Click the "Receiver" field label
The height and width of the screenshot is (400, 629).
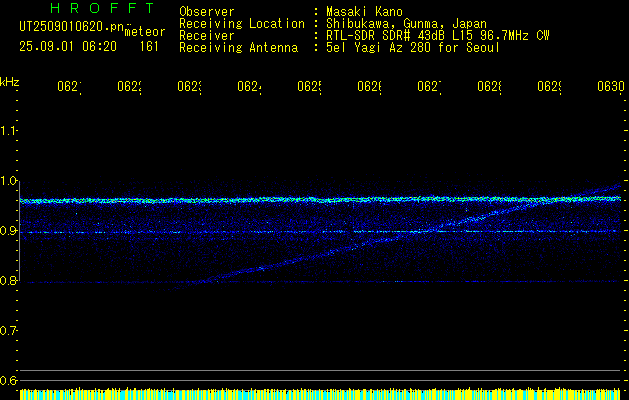[x=207, y=36]
